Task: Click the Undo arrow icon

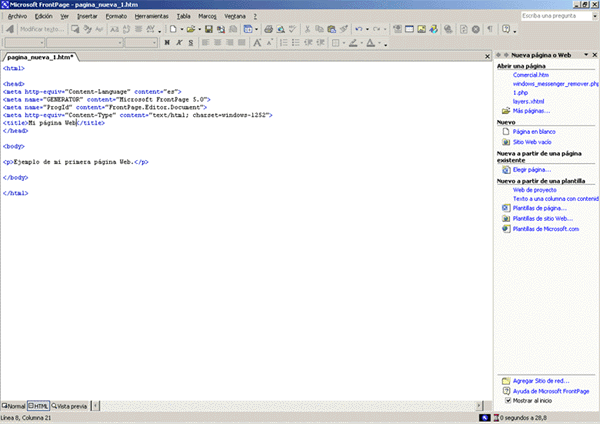Action: [x=359, y=29]
